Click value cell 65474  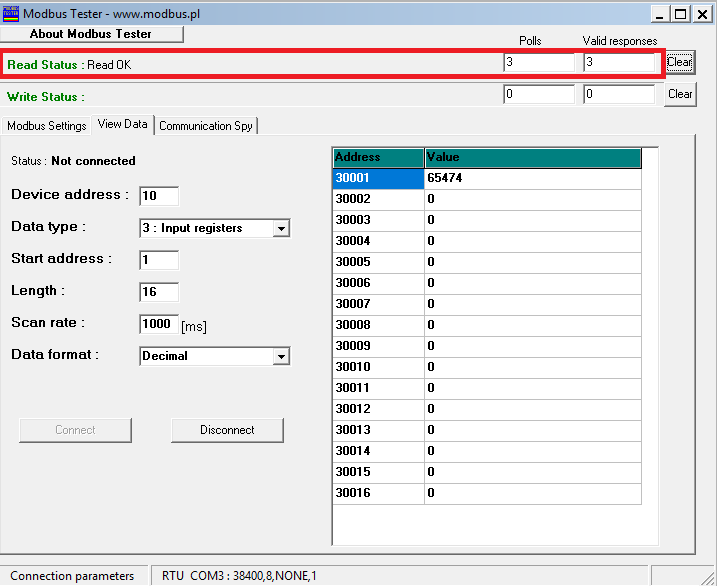[x=533, y=178]
